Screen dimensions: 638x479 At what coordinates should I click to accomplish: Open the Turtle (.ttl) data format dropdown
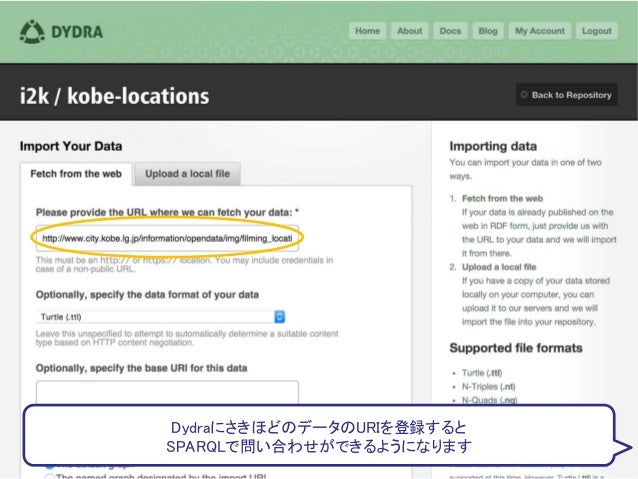(160, 317)
